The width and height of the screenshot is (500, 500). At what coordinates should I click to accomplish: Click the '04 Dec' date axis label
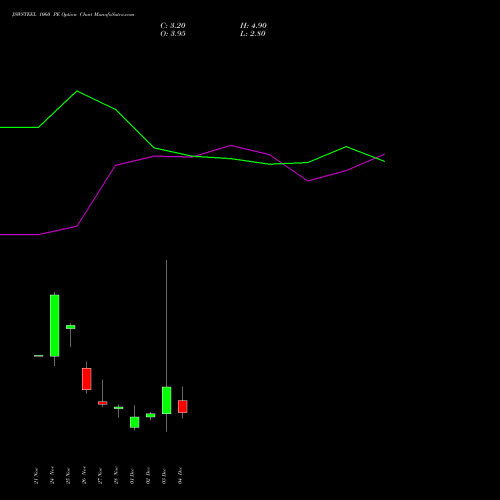point(180,476)
